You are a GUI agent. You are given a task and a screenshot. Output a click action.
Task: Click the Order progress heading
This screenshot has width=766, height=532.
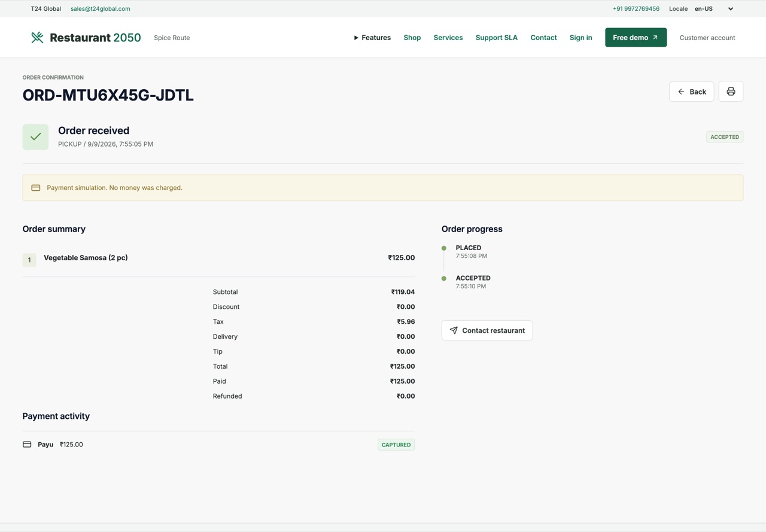pos(472,229)
